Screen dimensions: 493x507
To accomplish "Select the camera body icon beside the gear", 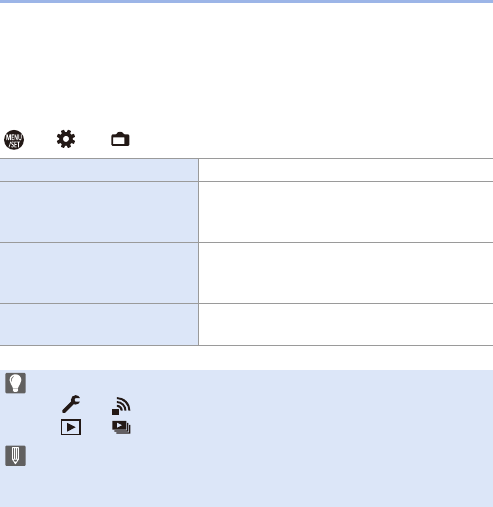I will point(120,139).
